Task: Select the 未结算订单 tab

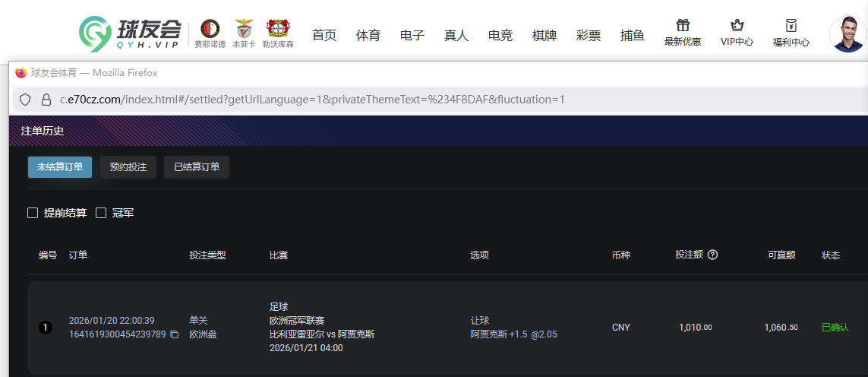Action: 60,167
